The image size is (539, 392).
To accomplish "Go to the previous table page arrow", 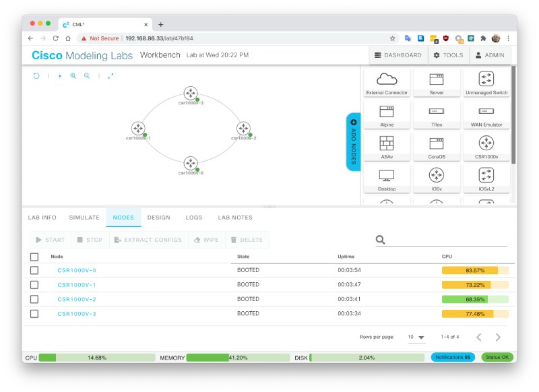I will pyautogui.click(x=479, y=337).
